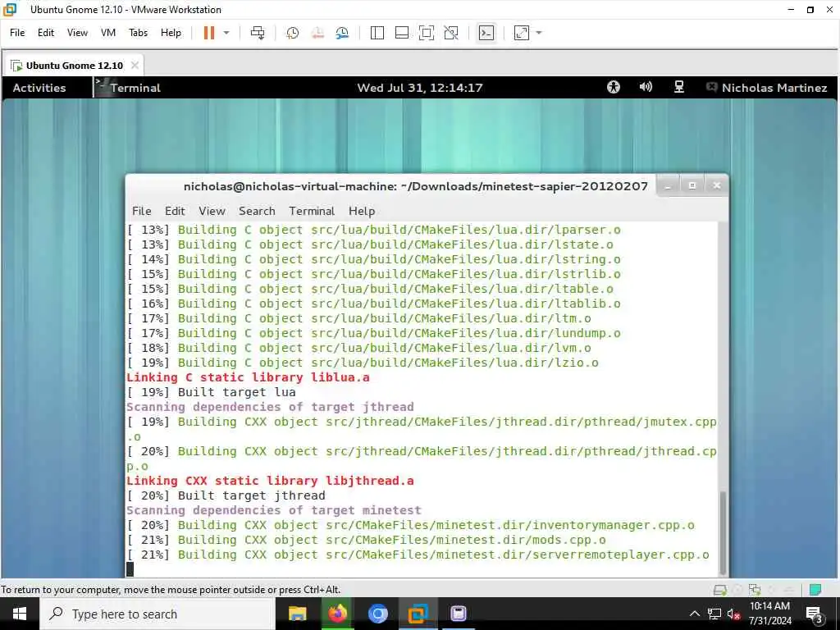840x630 pixels.
Task: Click the network adapter device status icon
Action: click(755, 590)
